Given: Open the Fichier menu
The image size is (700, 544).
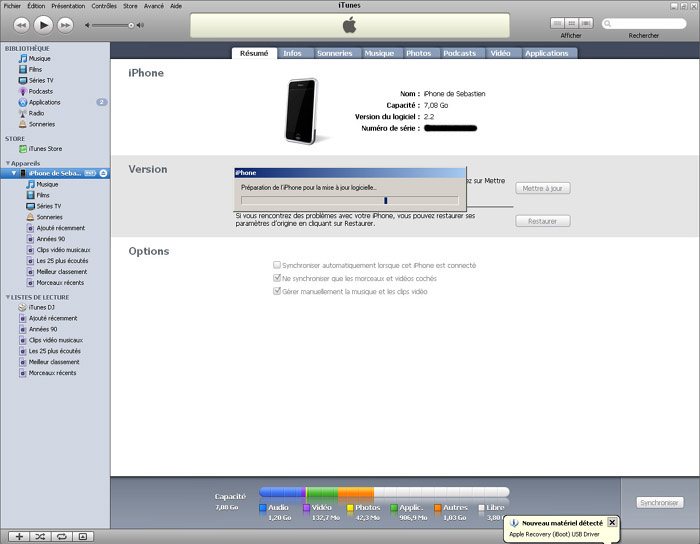Looking at the screenshot, I should [x=12, y=6].
